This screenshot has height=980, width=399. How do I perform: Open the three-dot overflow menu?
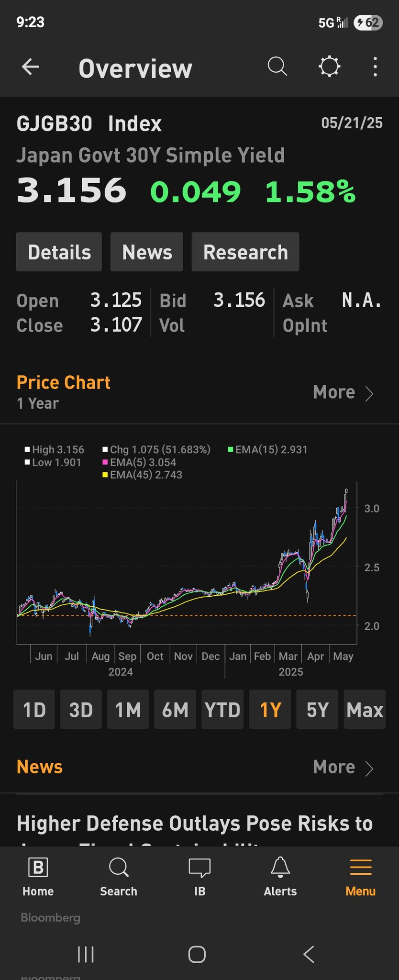tap(375, 67)
